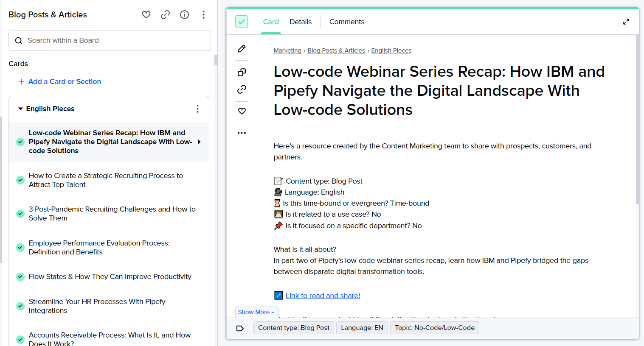The height and width of the screenshot is (346, 644).
Task: Focus the Search within a Board field
Action: pos(110,41)
